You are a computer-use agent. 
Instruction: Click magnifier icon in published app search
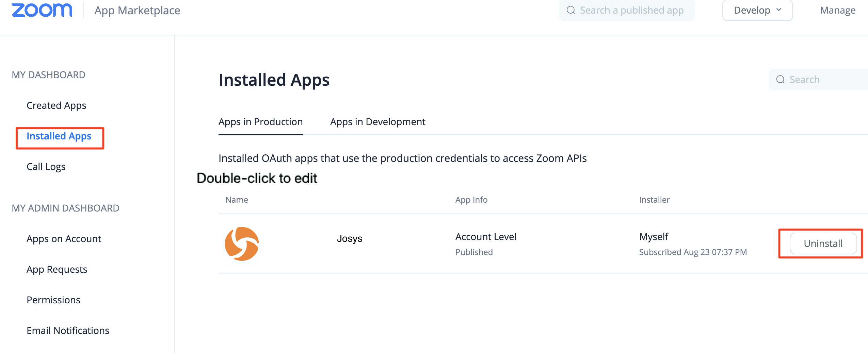[x=570, y=10]
